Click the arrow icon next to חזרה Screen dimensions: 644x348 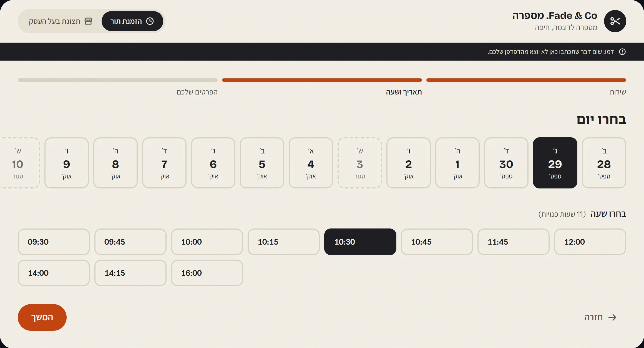pyautogui.click(x=612, y=317)
